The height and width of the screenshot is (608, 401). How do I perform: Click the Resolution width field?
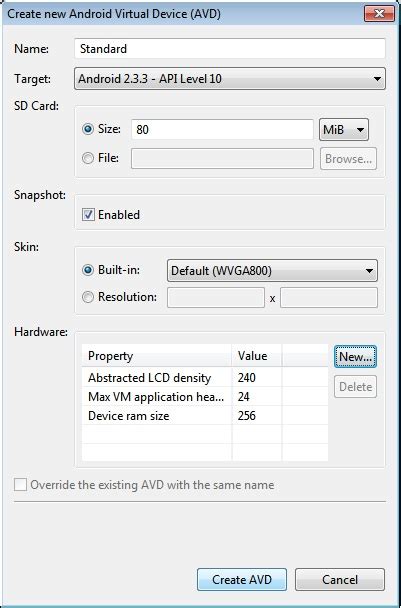(216, 297)
